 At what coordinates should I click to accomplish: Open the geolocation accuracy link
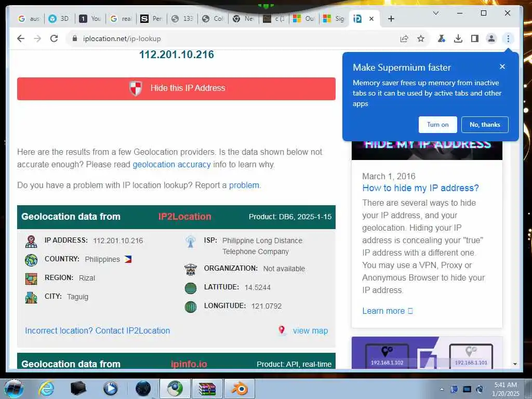(x=171, y=165)
